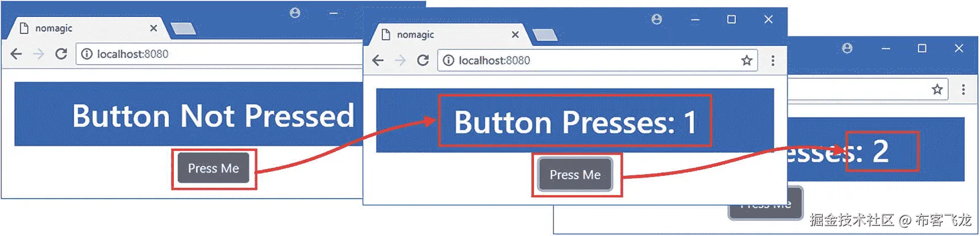Click the Press Me button under Button Presses: 1
The height and width of the screenshot is (236, 980).
(575, 175)
